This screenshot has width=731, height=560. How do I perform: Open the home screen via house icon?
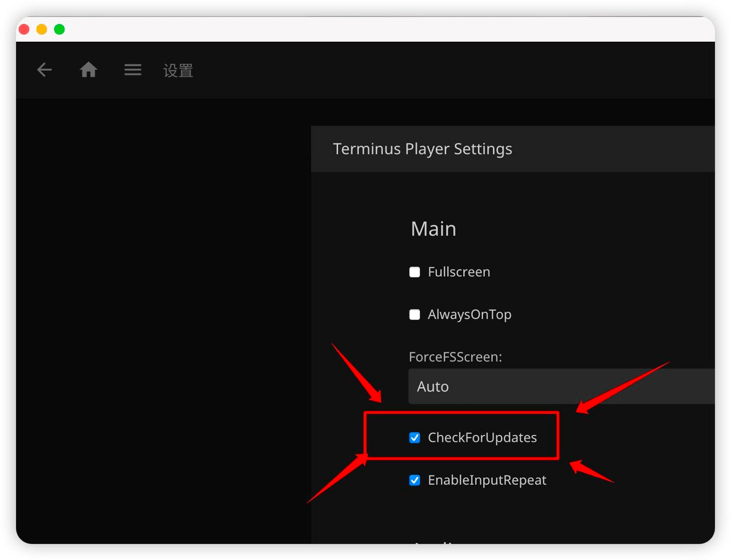tap(89, 70)
